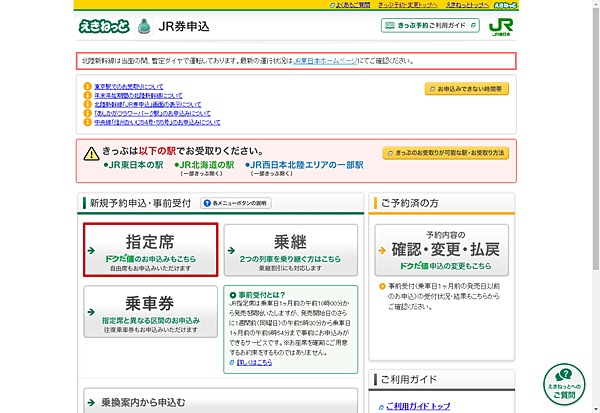This screenshot has height=413, width=600.
Task: Click orange circle bullet beside 事前受付 note
Action: point(382,286)
